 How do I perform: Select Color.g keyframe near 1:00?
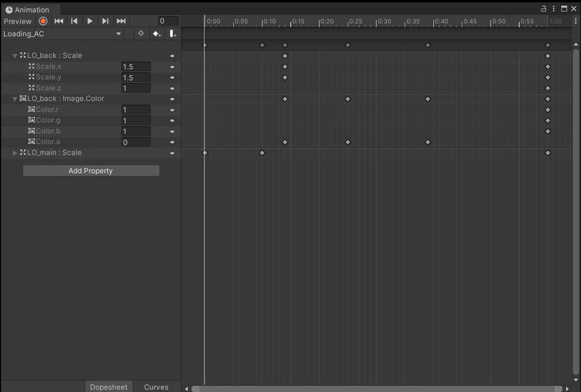(x=548, y=121)
